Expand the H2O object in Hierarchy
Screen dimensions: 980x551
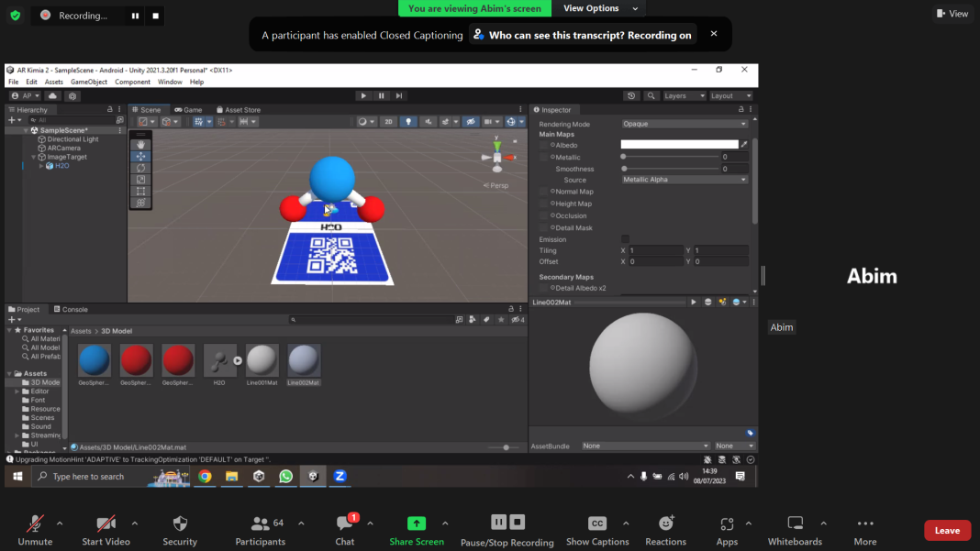pos(41,166)
